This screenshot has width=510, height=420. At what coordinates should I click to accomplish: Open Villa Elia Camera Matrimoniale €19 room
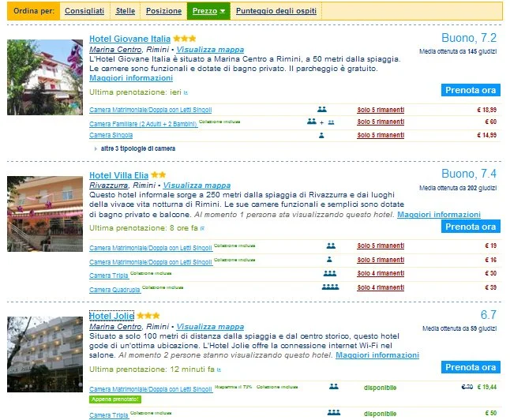pos(151,248)
